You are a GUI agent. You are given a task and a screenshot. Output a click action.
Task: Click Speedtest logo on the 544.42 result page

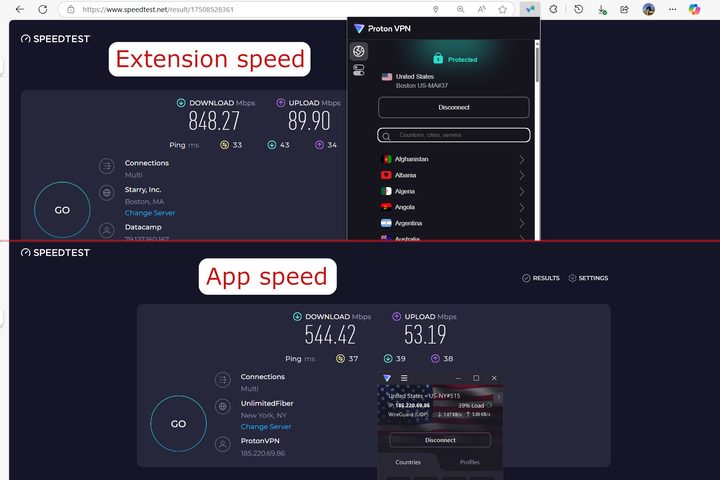click(x=55, y=253)
